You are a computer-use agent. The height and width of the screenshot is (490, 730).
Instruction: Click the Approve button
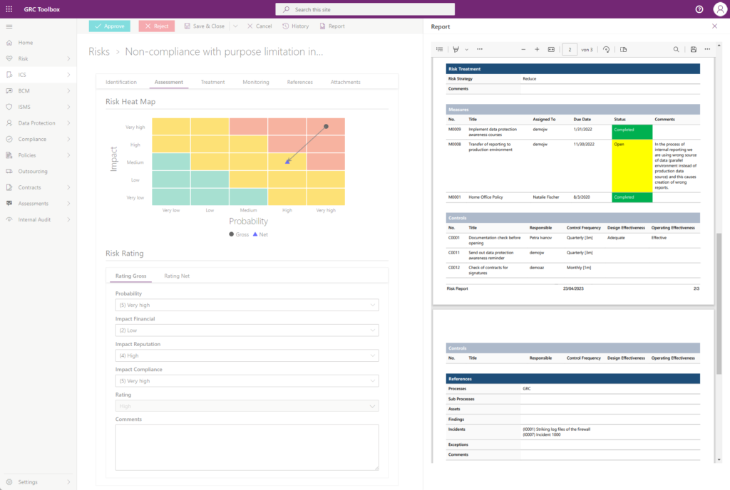(x=109, y=26)
